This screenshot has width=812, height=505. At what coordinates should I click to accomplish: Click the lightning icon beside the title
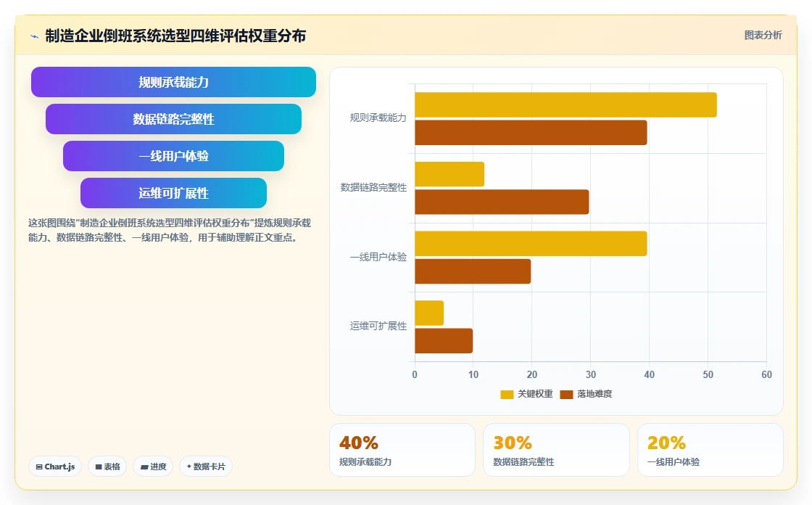[x=35, y=36]
